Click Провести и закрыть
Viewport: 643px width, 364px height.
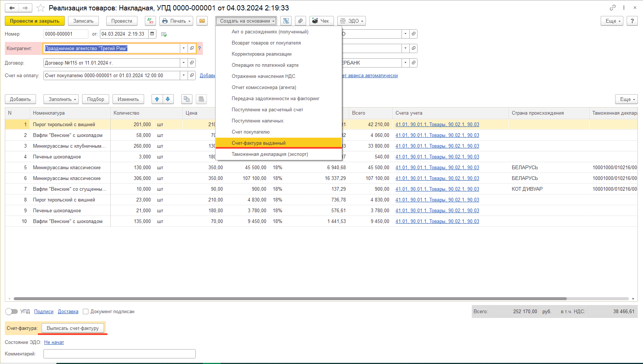[x=35, y=21]
